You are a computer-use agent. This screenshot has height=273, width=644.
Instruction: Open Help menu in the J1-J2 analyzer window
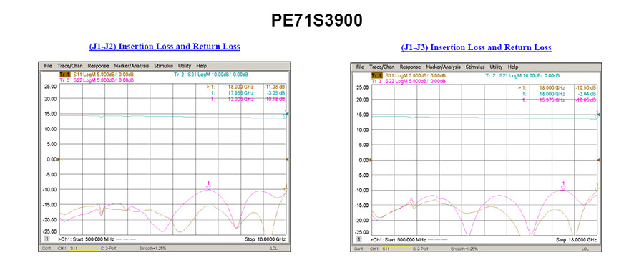click(x=201, y=66)
